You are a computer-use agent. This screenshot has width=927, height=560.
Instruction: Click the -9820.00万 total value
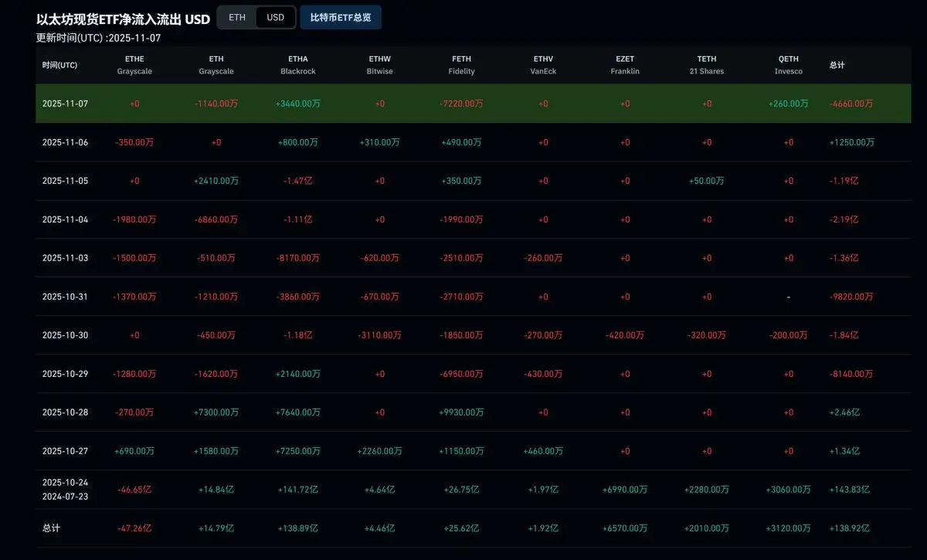click(851, 297)
